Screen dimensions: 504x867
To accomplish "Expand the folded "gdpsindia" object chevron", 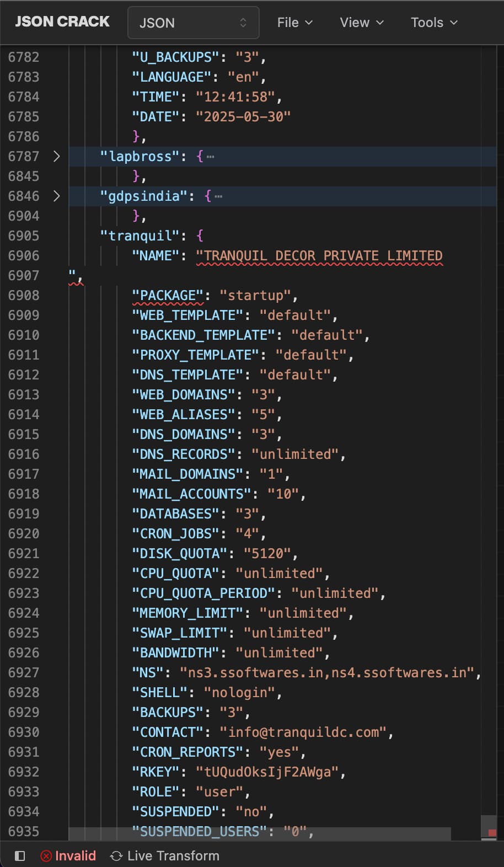I will (x=56, y=196).
